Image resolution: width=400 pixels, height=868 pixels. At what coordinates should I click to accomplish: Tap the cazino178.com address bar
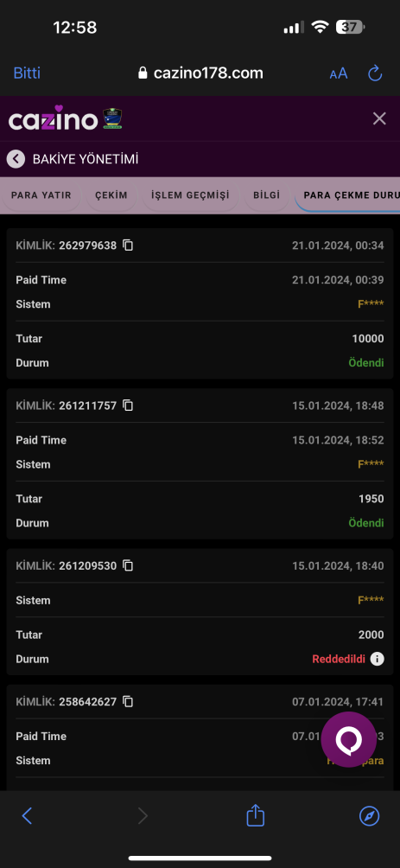point(200,73)
